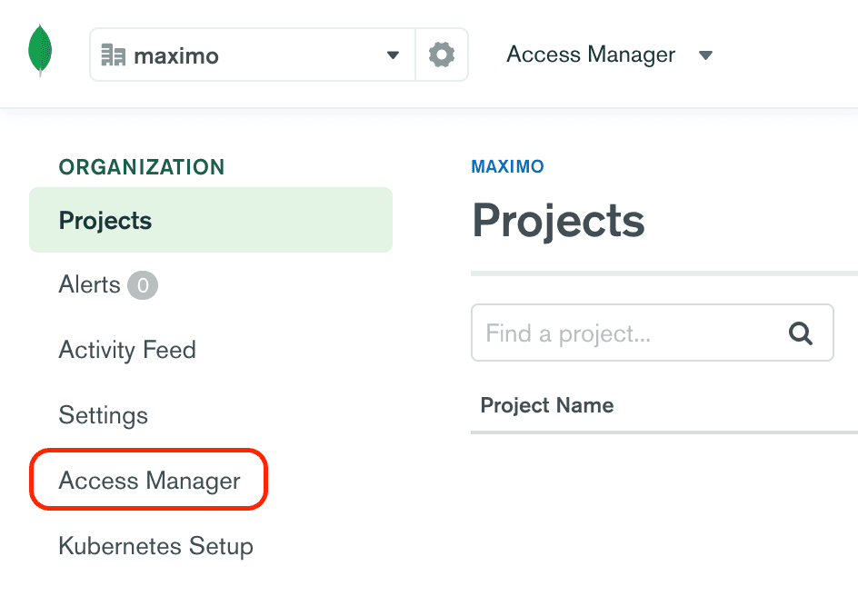Click the MAXIMO breadcrumb link
The width and height of the screenshot is (858, 616).
[507, 166]
